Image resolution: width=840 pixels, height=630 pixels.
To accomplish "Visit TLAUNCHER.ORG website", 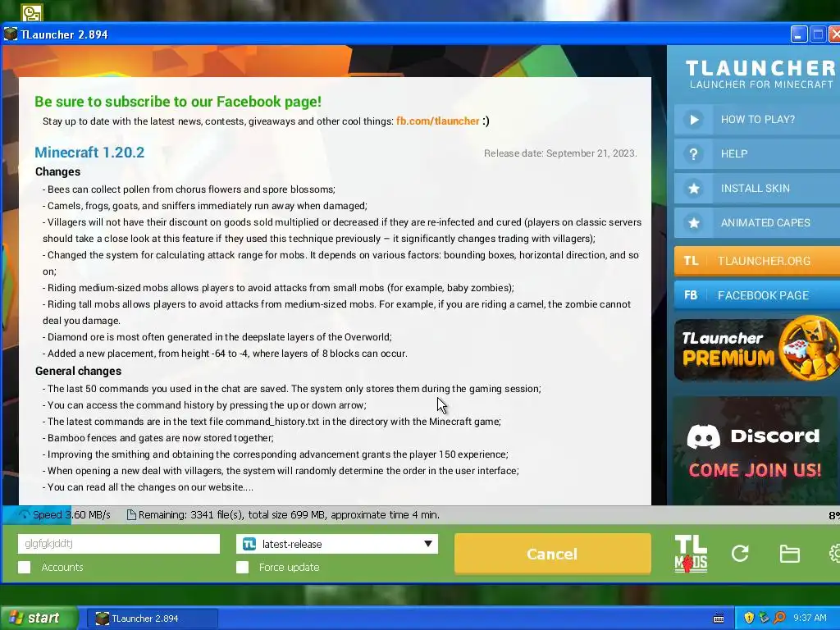I will [756, 261].
